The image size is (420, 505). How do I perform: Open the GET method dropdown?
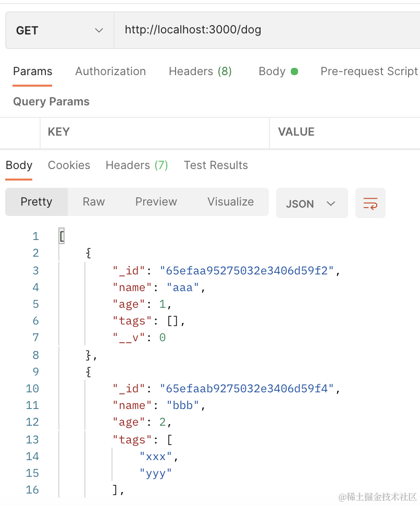pos(59,30)
